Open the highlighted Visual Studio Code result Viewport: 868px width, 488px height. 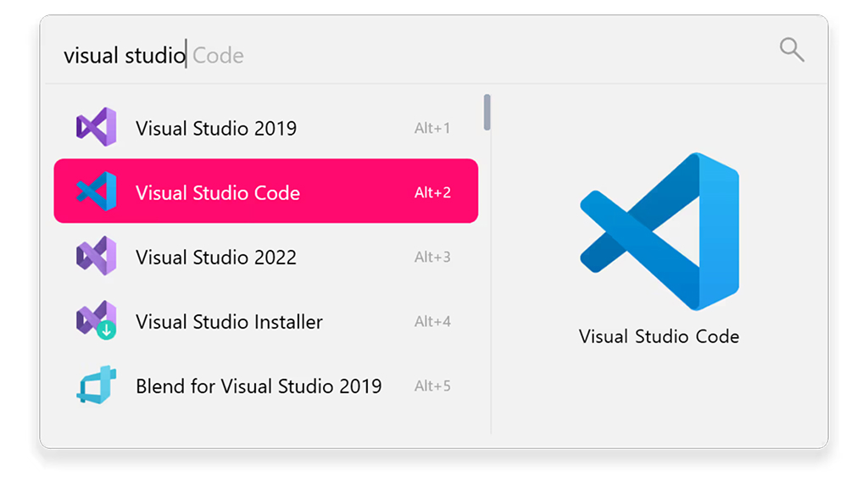click(218, 193)
